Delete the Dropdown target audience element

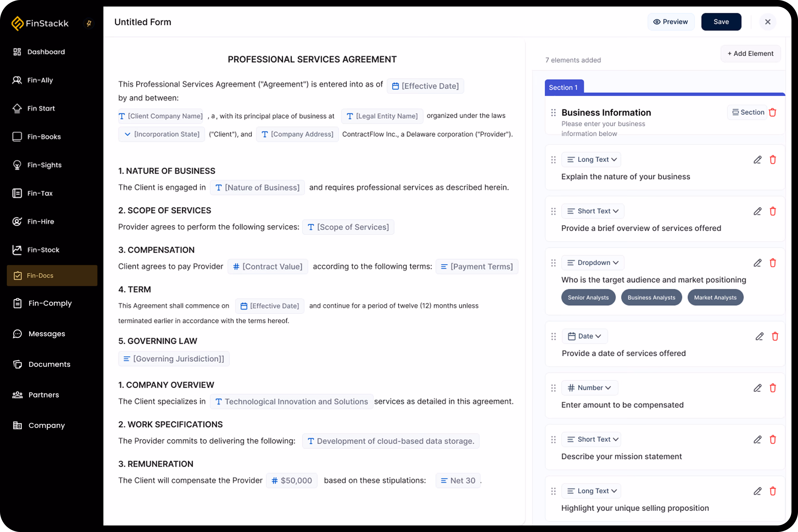click(773, 263)
